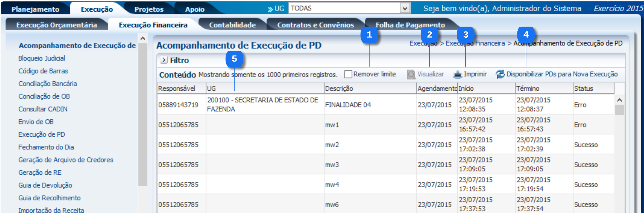Open the UG dropdown showing TODAS

(x=405, y=8)
